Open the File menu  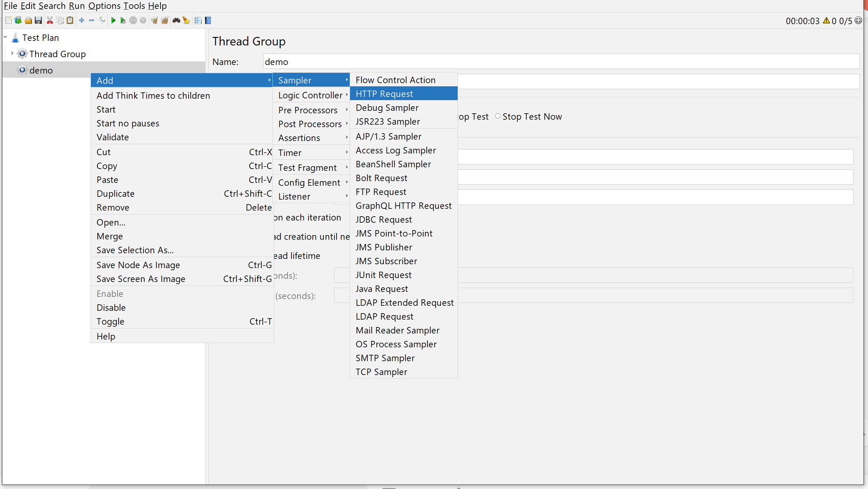pyautogui.click(x=10, y=6)
